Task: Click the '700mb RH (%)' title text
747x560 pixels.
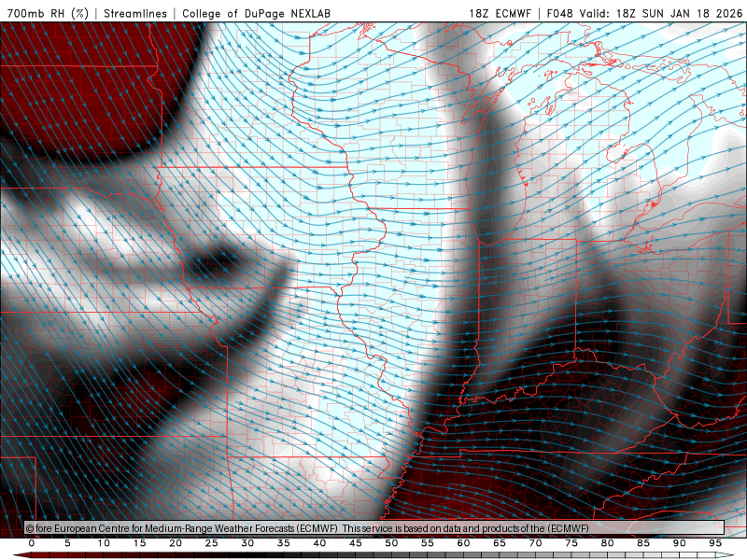Action: tap(48, 13)
